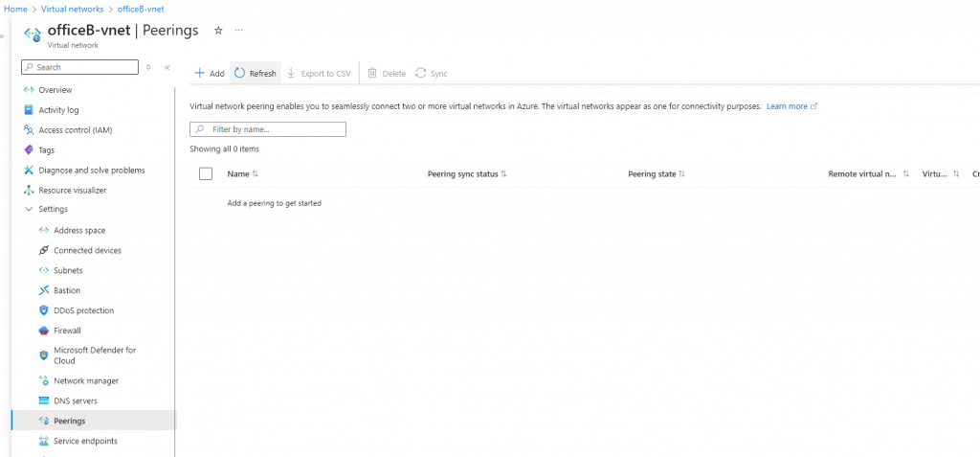This screenshot has width=980, height=457.
Task: Open Bastion from sidebar
Action: [66, 290]
